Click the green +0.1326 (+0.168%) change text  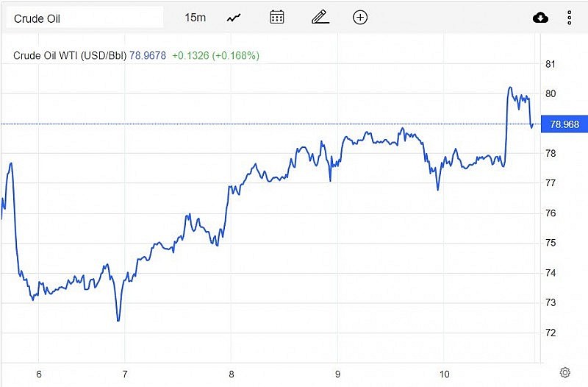tap(215, 55)
